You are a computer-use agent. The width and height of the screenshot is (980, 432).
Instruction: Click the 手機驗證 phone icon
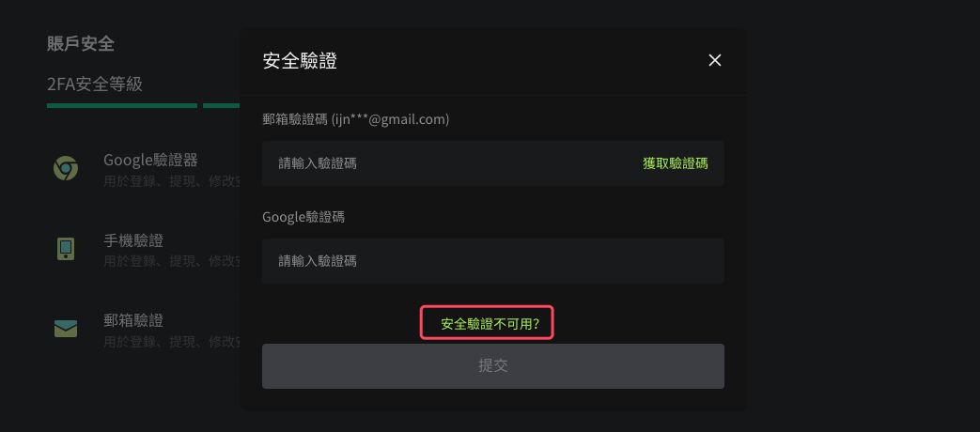66,249
